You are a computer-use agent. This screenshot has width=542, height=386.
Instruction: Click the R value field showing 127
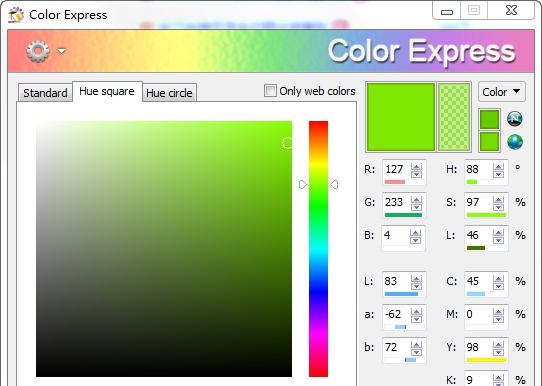(396, 169)
